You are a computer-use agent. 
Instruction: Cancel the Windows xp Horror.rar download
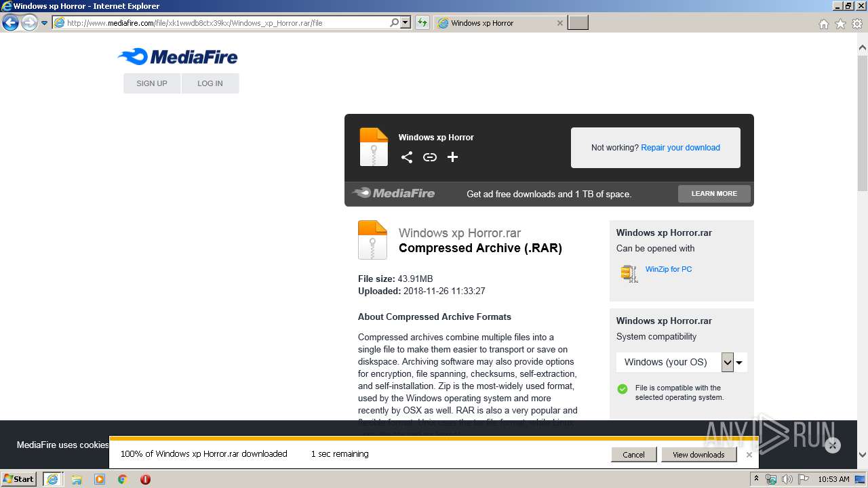(633, 455)
